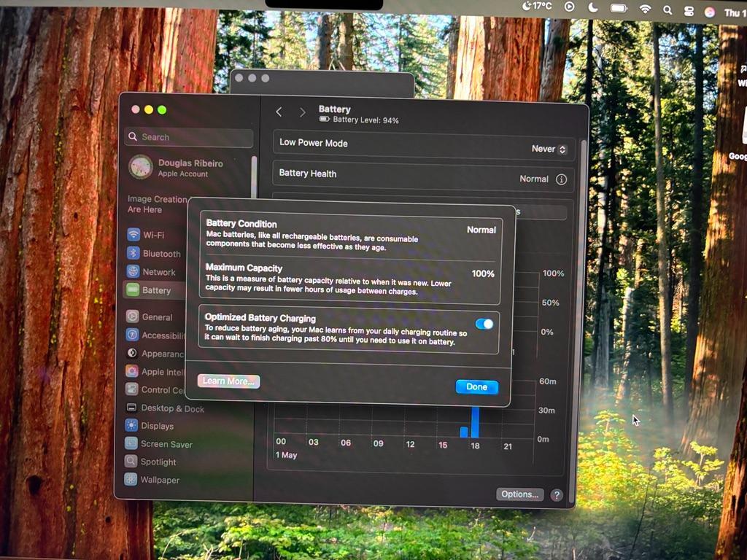Select General gear icon in sidebar
Screen dimensions: 747x560
[x=132, y=316]
